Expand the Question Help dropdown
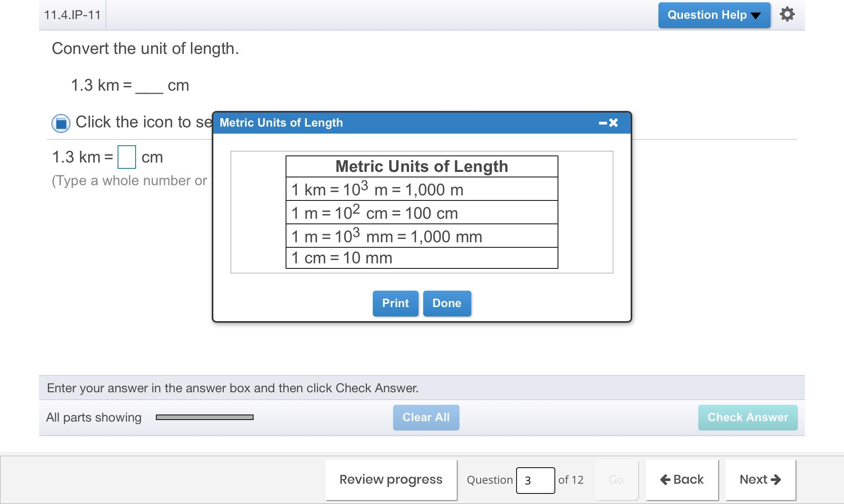844x504 pixels. click(x=714, y=15)
